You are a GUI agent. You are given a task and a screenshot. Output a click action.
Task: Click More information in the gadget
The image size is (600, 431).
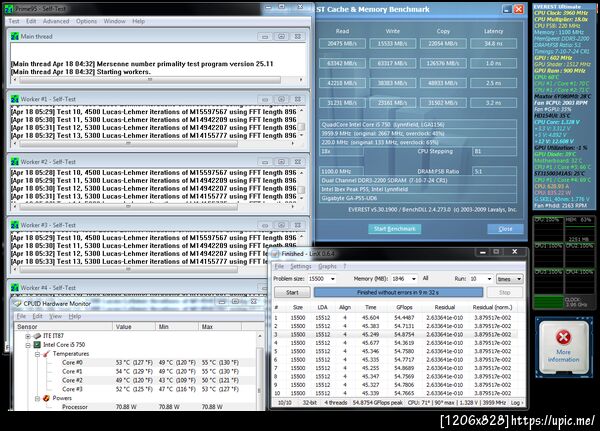click(x=563, y=356)
